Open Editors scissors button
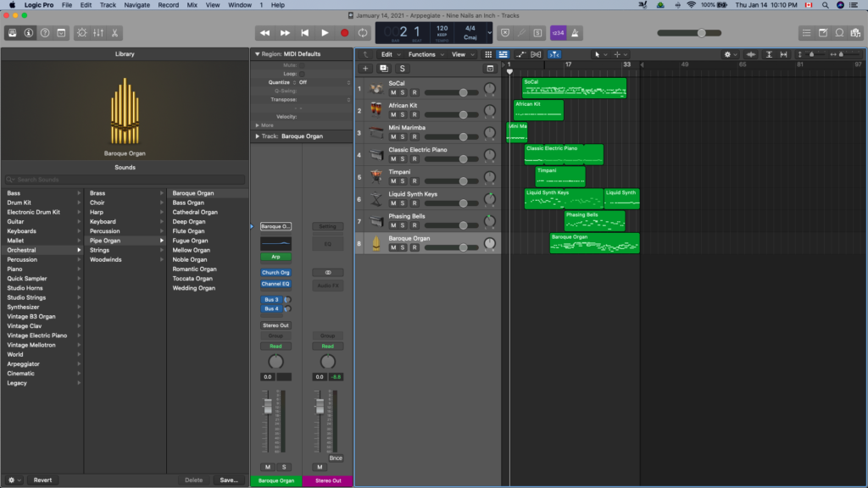 (114, 33)
